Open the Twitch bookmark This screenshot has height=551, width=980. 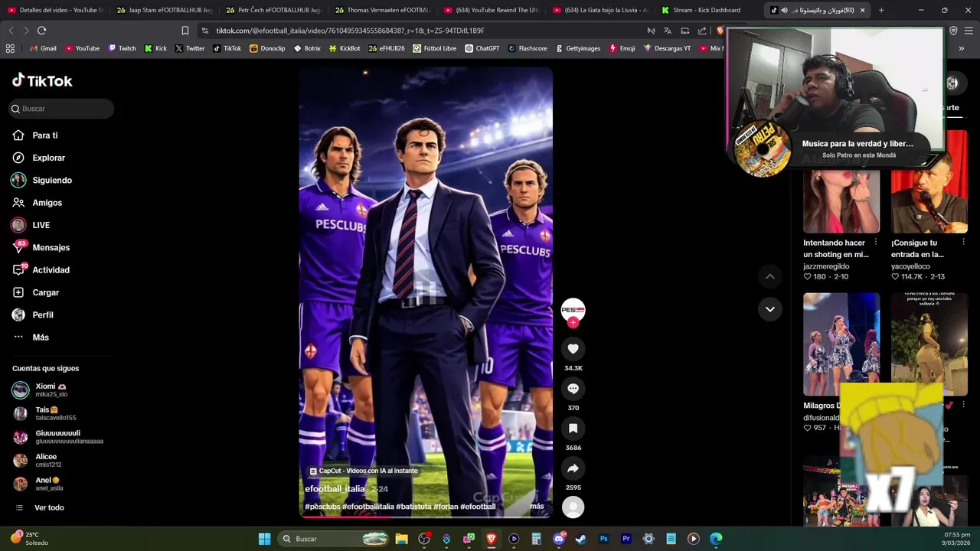pos(122,48)
